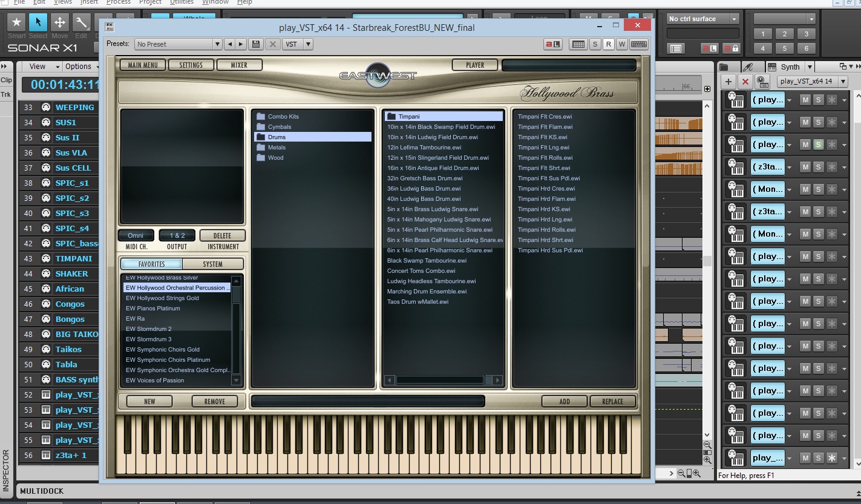Change MIDI channel from Omni
This screenshot has width=861, height=504.
tap(136, 235)
